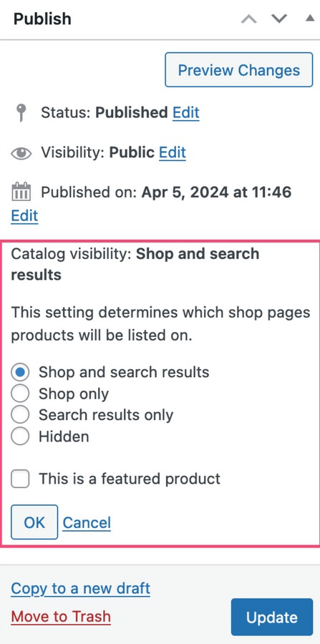Image resolution: width=320 pixels, height=644 pixels.
Task: Click the status pin icon
Action: [x=21, y=112]
